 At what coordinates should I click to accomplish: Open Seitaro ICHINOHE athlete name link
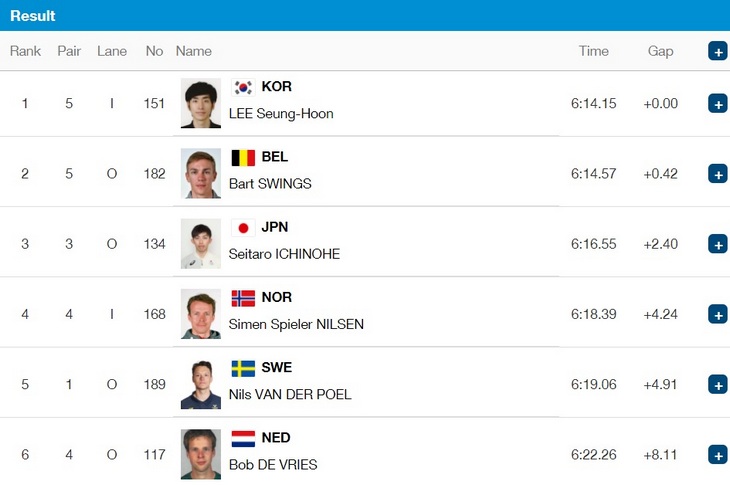[284, 254]
